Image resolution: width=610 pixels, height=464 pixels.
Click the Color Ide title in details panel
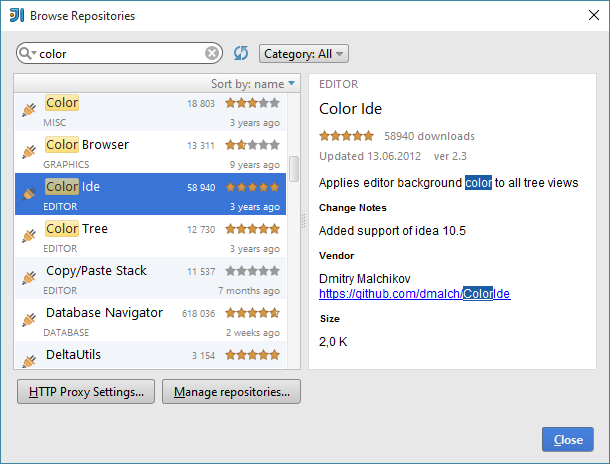point(350,109)
